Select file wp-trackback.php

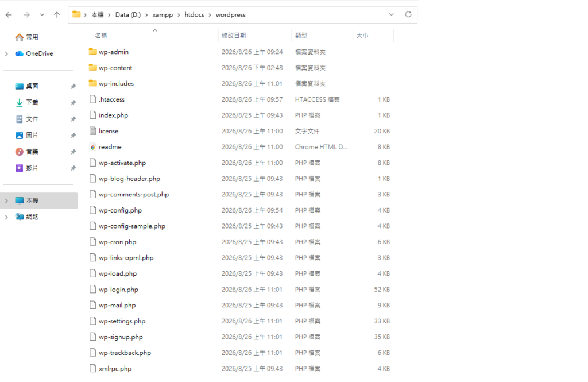[125, 353]
